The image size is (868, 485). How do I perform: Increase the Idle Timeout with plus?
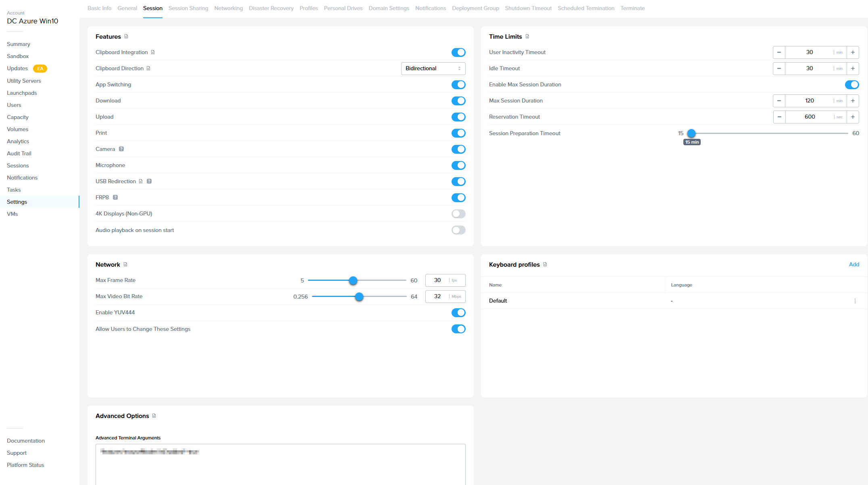pyautogui.click(x=853, y=69)
